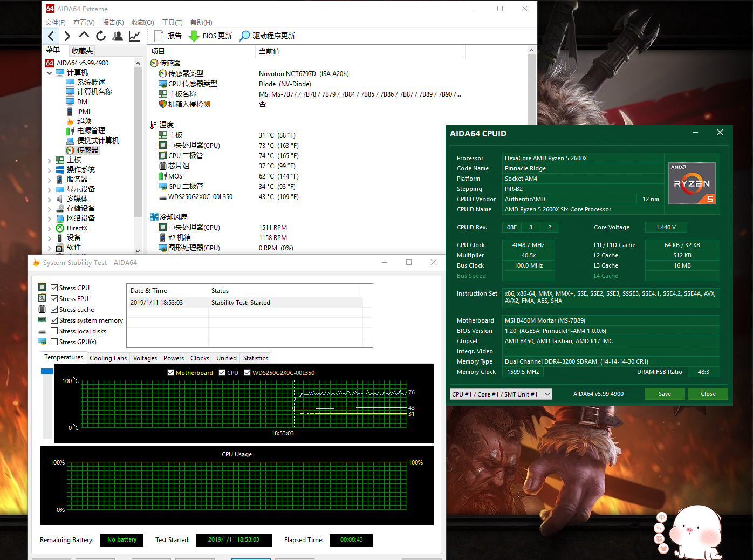The image size is (753, 560).
Task: Click the Back navigation arrow in toolbar
Action: click(51, 36)
